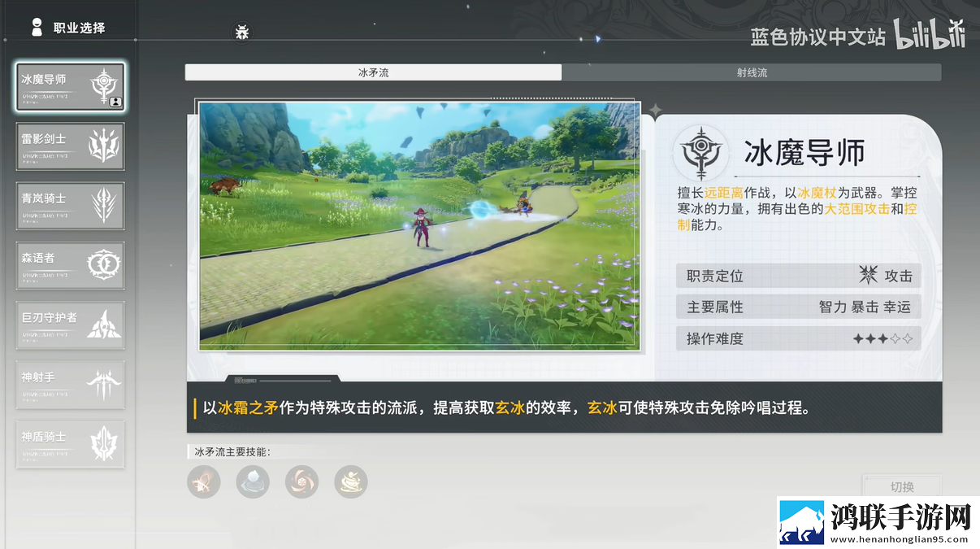
Task: Click the 职业选择 header title
Action: (x=79, y=28)
